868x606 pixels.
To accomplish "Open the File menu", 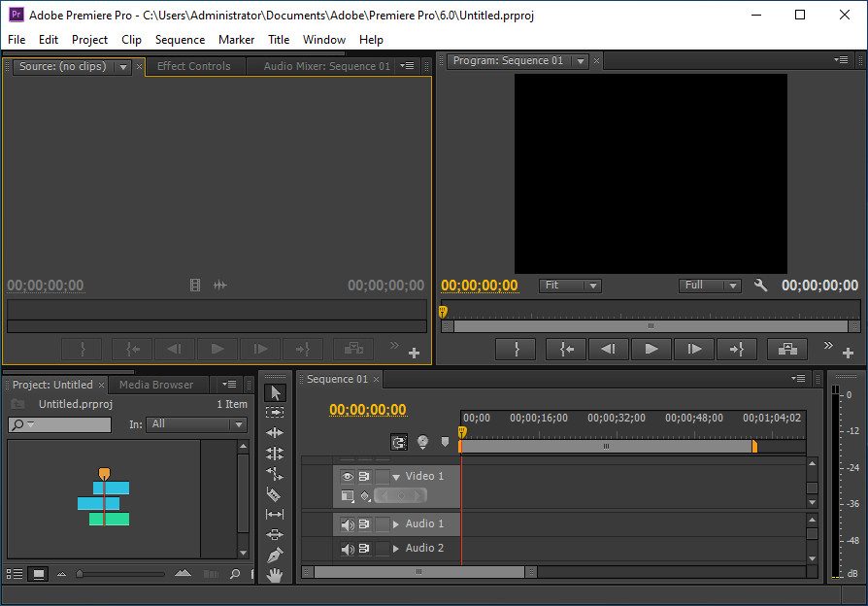I will [x=17, y=40].
